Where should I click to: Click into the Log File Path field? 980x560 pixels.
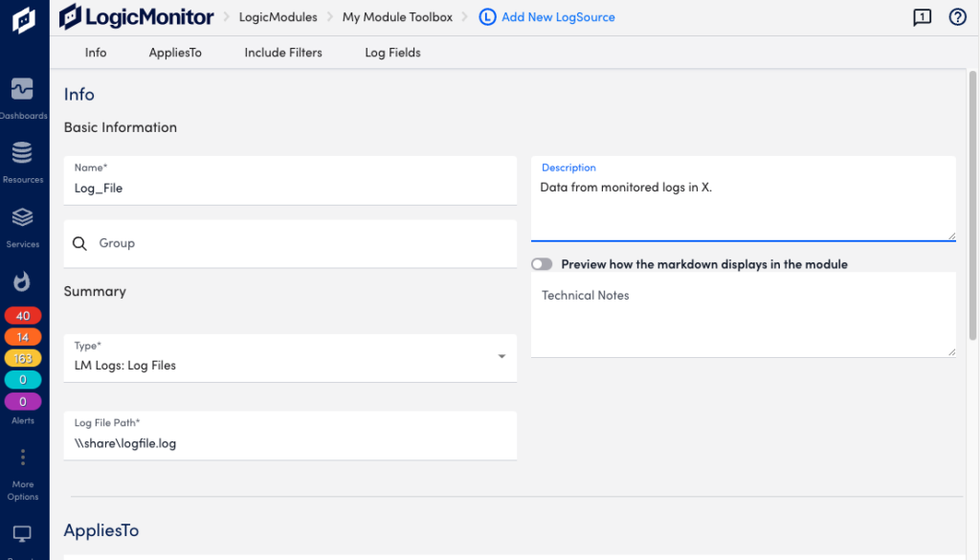(290, 436)
